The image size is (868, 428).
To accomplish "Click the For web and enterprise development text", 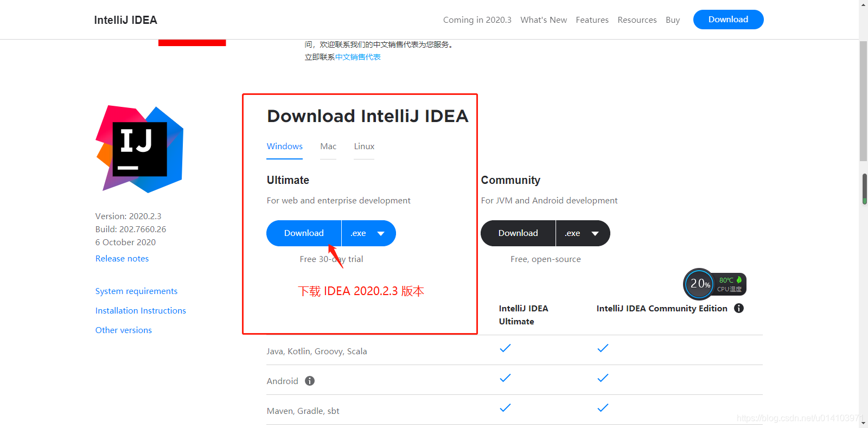I will 339,201.
